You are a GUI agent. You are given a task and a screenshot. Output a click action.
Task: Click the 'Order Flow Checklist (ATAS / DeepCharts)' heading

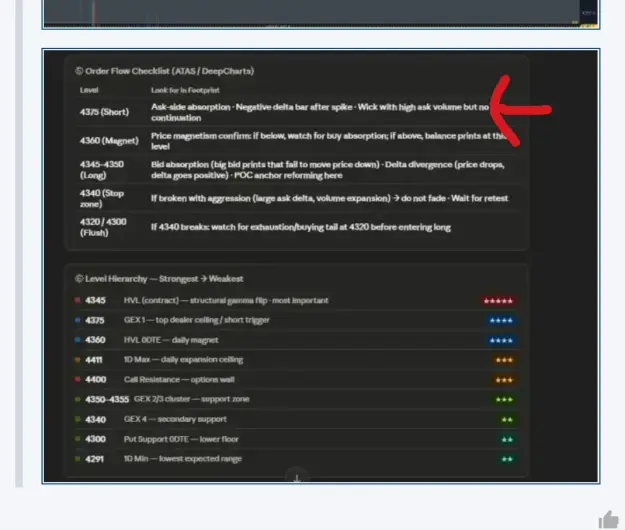165,71
